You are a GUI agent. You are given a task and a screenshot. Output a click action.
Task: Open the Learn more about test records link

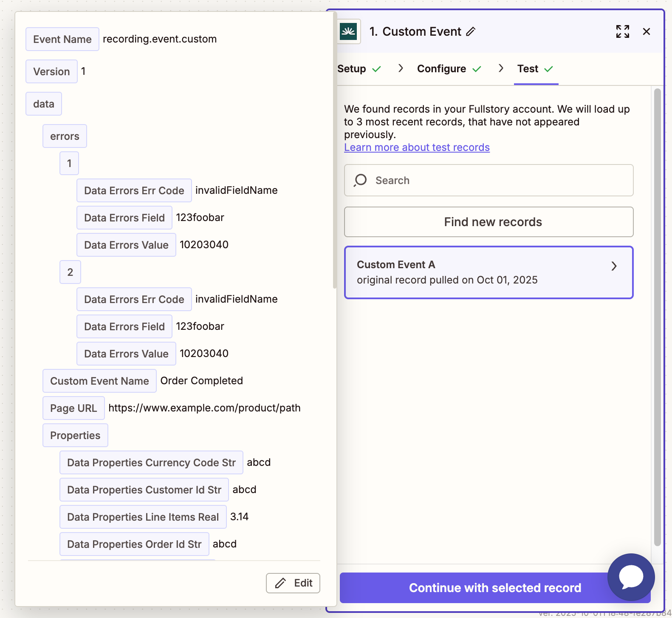coord(417,147)
